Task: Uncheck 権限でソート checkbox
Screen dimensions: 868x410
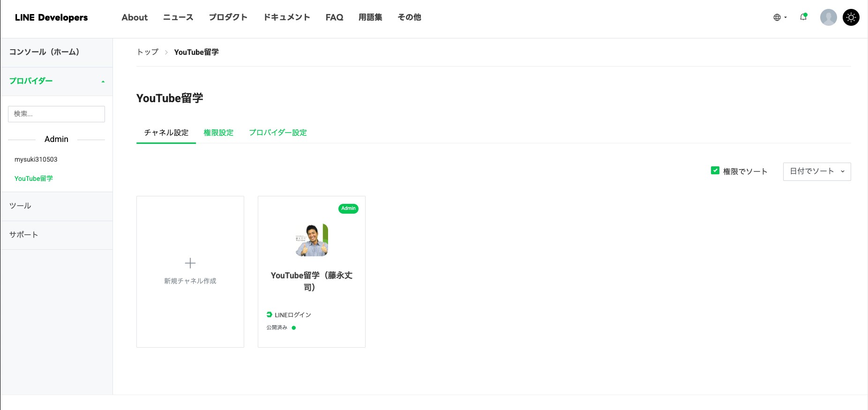Action: [x=715, y=171]
